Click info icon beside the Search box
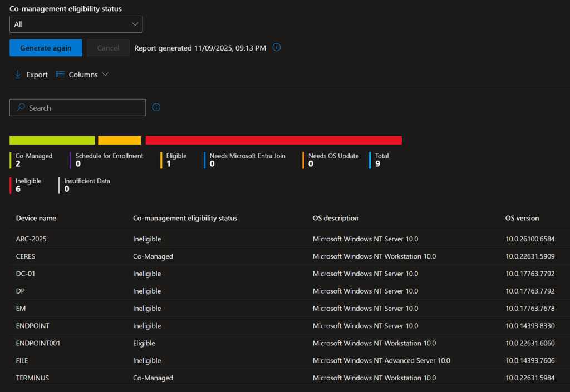The width and height of the screenshot is (570, 392). pyautogui.click(x=156, y=107)
